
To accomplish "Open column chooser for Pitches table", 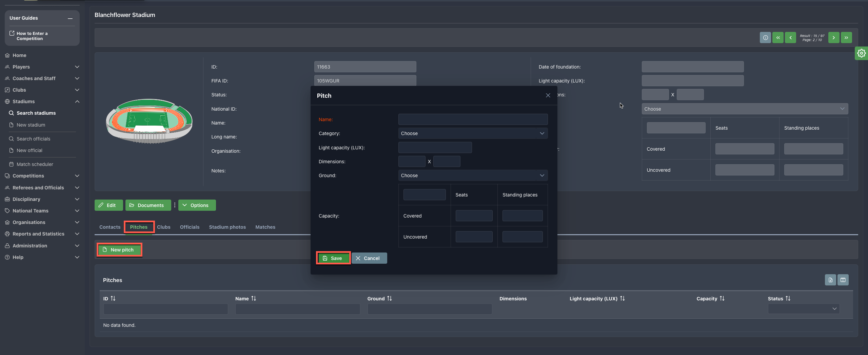I will [x=843, y=280].
